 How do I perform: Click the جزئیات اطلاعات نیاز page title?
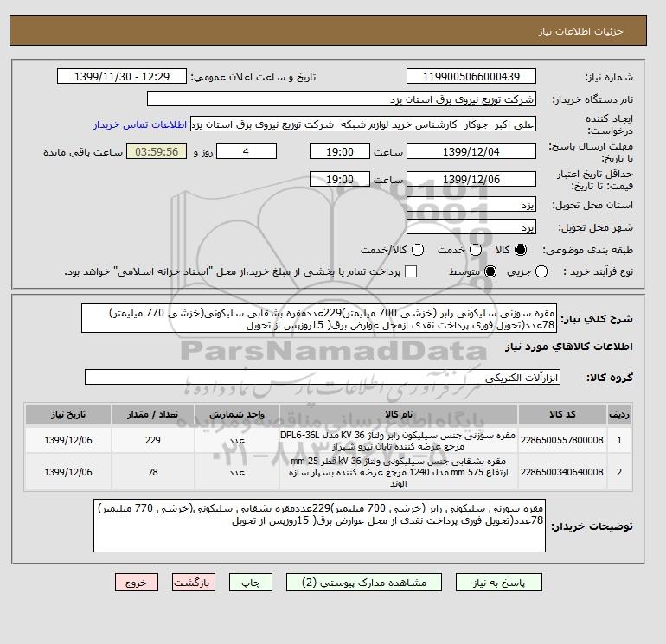tap(580, 31)
